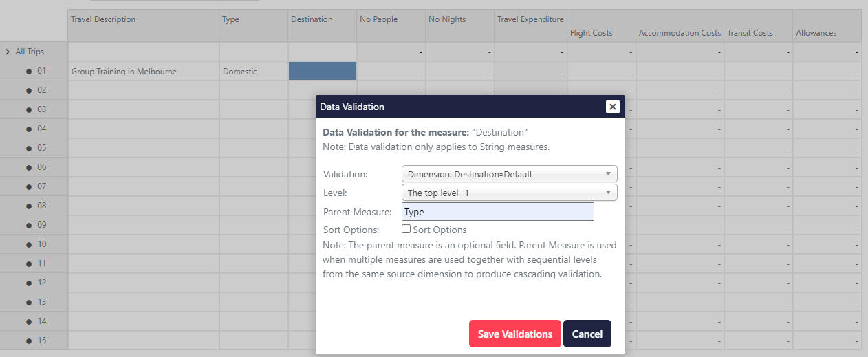Viewport: 868px width, 357px height.
Task: Expand the All Trips row
Action: (x=8, y=52)
